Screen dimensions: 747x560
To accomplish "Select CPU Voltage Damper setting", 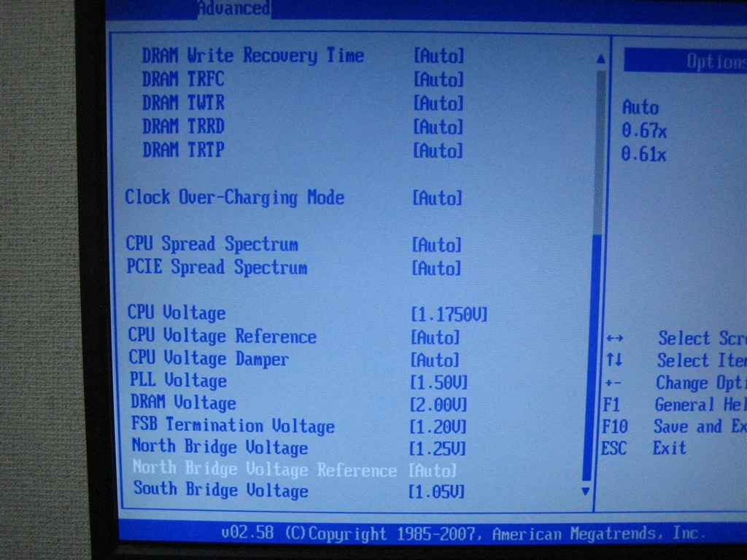I will point(209,359).
